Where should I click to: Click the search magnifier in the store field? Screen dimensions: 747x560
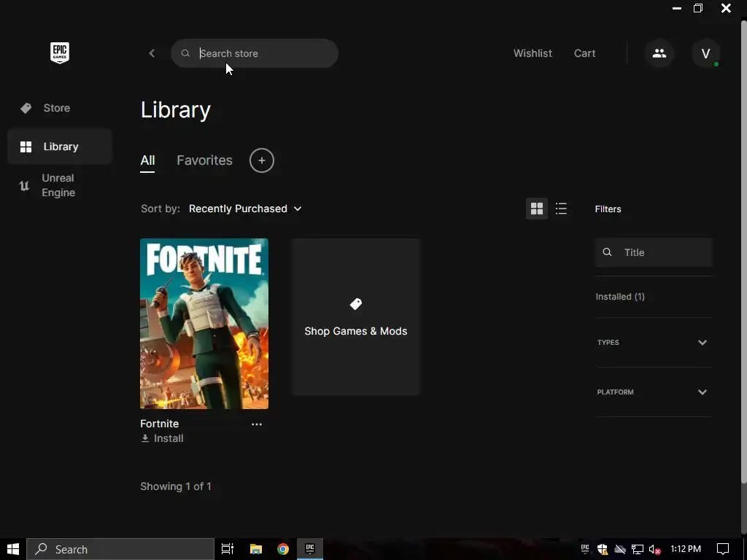tap(185, 53)
